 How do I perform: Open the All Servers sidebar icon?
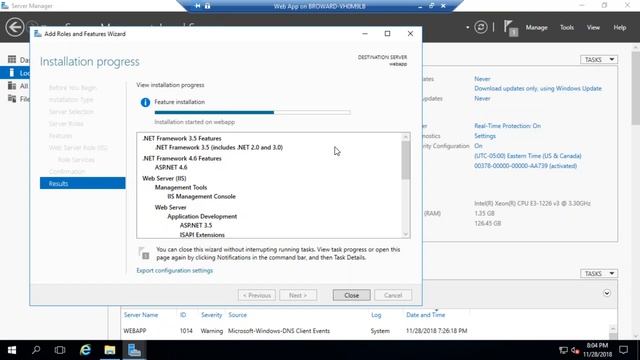click(12, 86)
